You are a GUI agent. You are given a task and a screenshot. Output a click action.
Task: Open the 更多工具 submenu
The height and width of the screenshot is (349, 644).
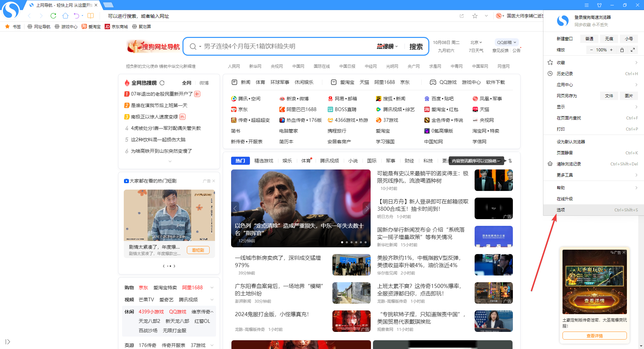[594, 175]
